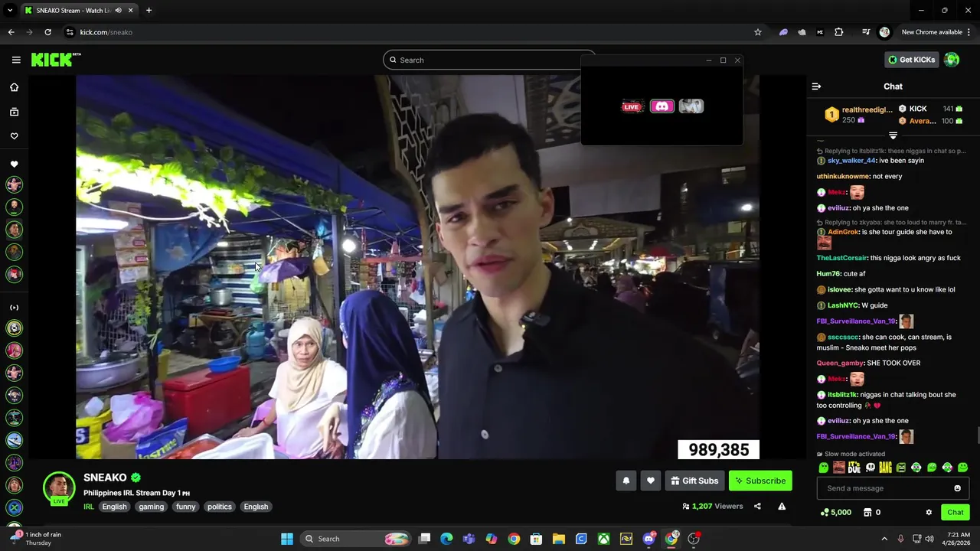Open the Windows Start menu
980x551 pixels.
(287, 539)
